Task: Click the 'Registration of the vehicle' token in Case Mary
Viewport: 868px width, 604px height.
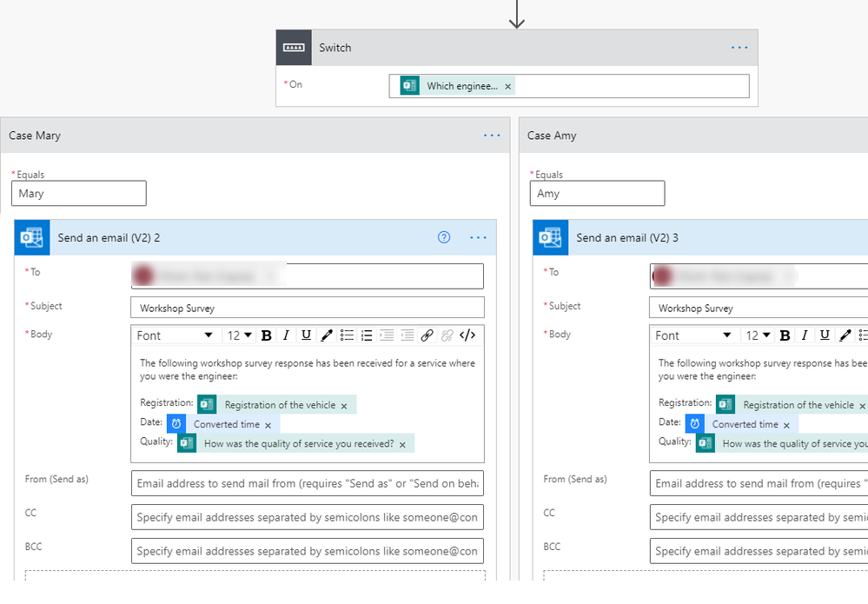Action: (277, 405)
